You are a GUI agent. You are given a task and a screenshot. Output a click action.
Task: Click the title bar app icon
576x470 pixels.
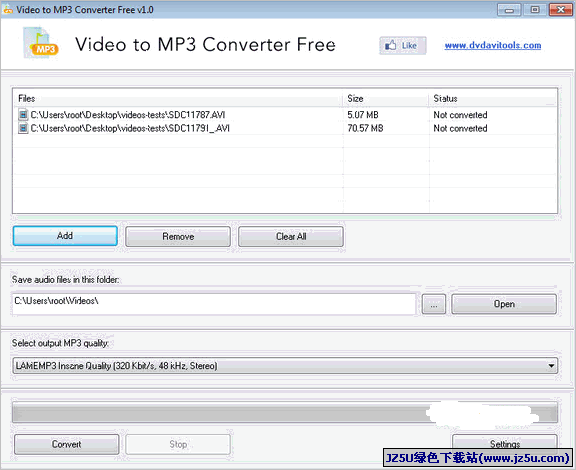pyautogui.click(x=8, y=10)
